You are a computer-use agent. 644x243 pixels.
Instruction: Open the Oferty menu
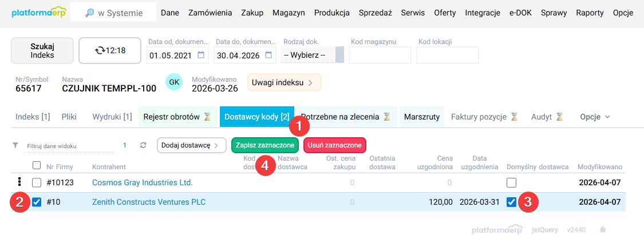point(445,13)
